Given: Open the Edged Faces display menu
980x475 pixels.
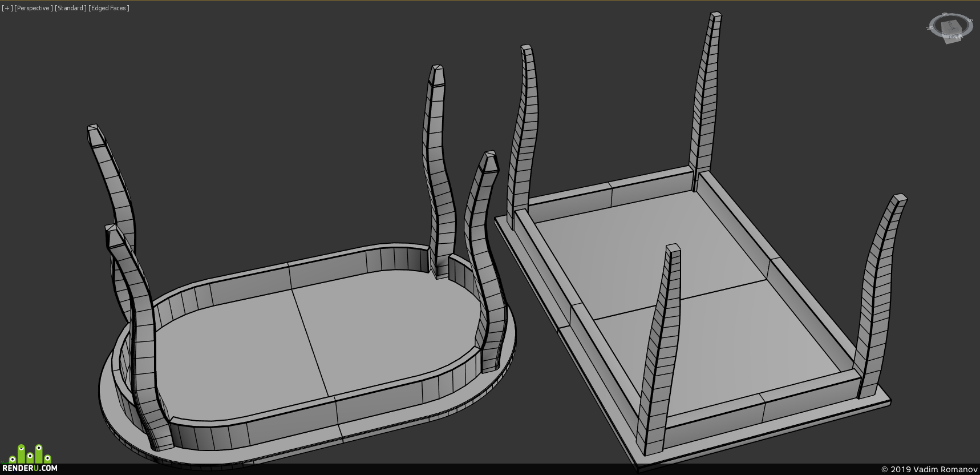Looking at the screenshot, I should [109, 8].
